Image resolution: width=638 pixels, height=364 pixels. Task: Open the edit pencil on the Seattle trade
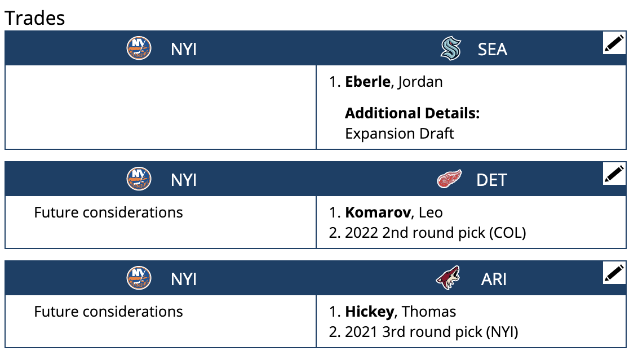(x=614, y=42)
